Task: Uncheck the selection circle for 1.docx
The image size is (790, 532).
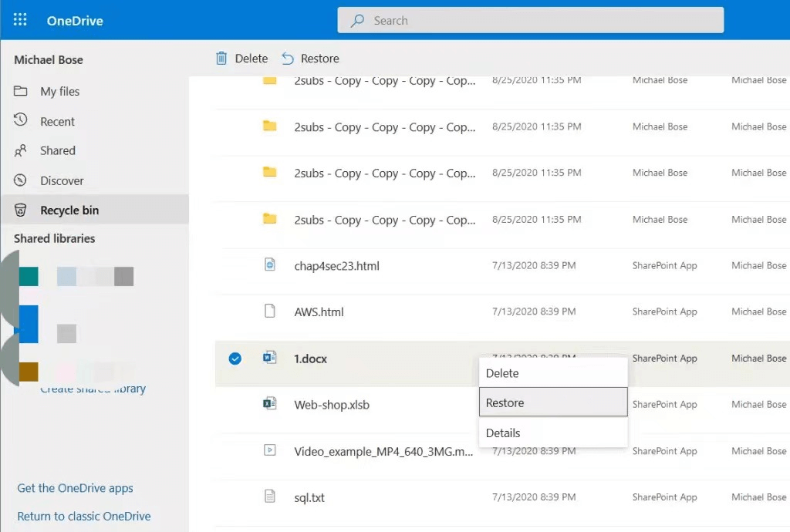Action: click(235, 359)
